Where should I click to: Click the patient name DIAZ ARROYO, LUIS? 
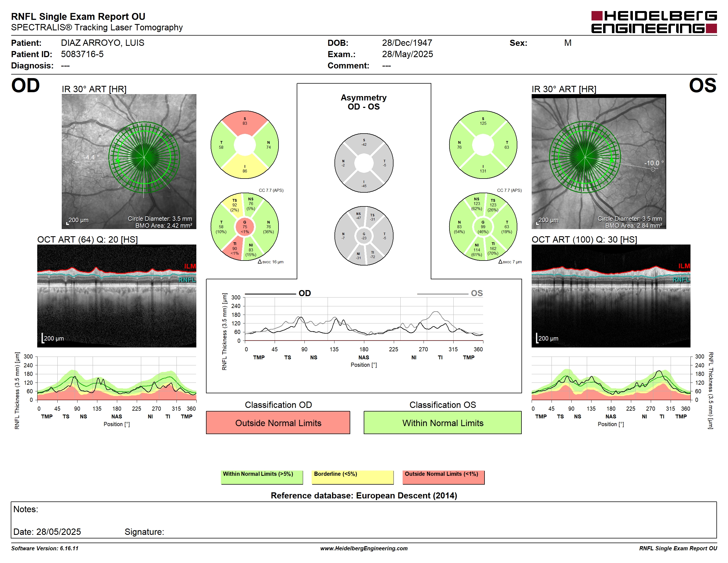pyautogui.click(x=103, y=43)
